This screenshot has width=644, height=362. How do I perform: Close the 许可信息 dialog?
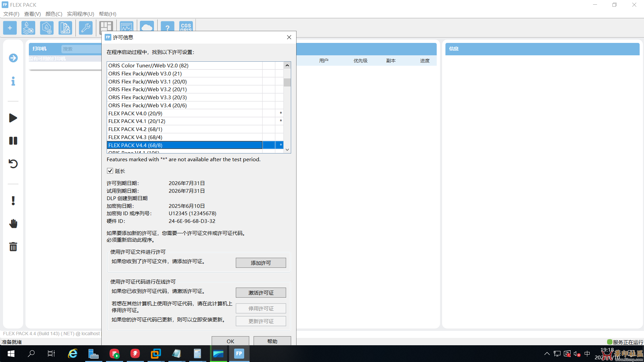[x=289, y=37]
